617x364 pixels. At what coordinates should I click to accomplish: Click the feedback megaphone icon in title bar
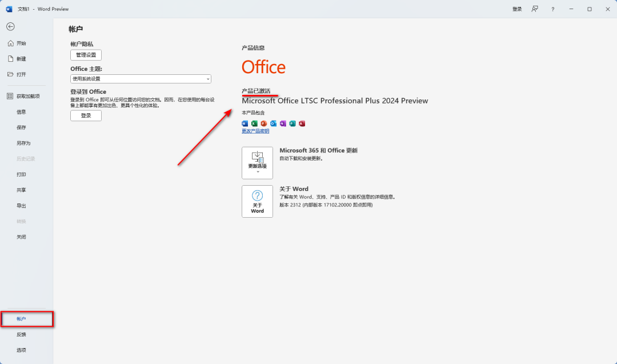[535, 9]
